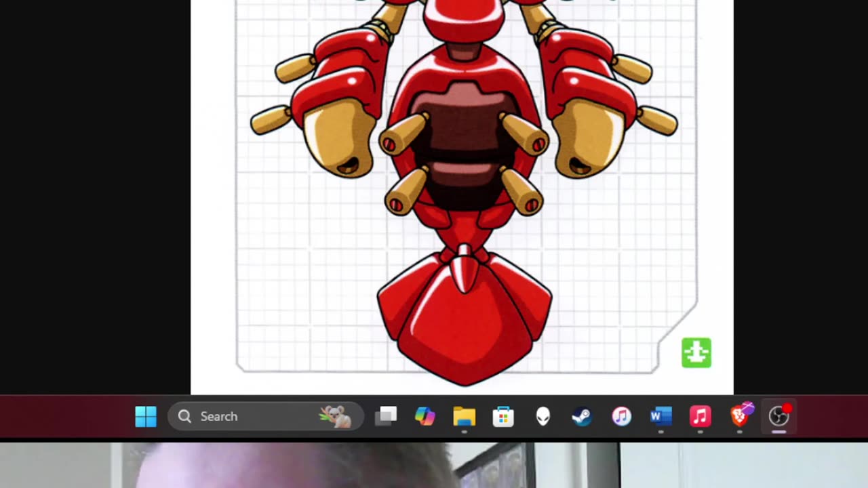868x488 pixels.
Task: Click the koala icon in the search box
Action: [336, 416]
